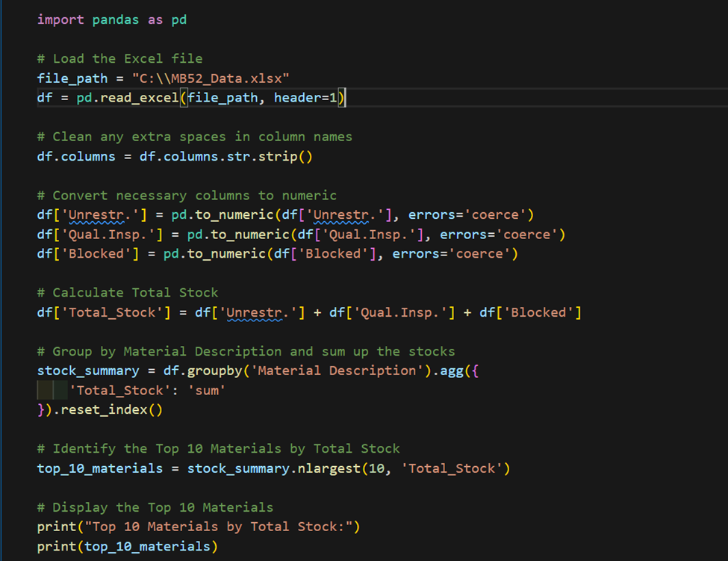Click the top_10_materials variable name
The image size is (728, 561).
97,468
